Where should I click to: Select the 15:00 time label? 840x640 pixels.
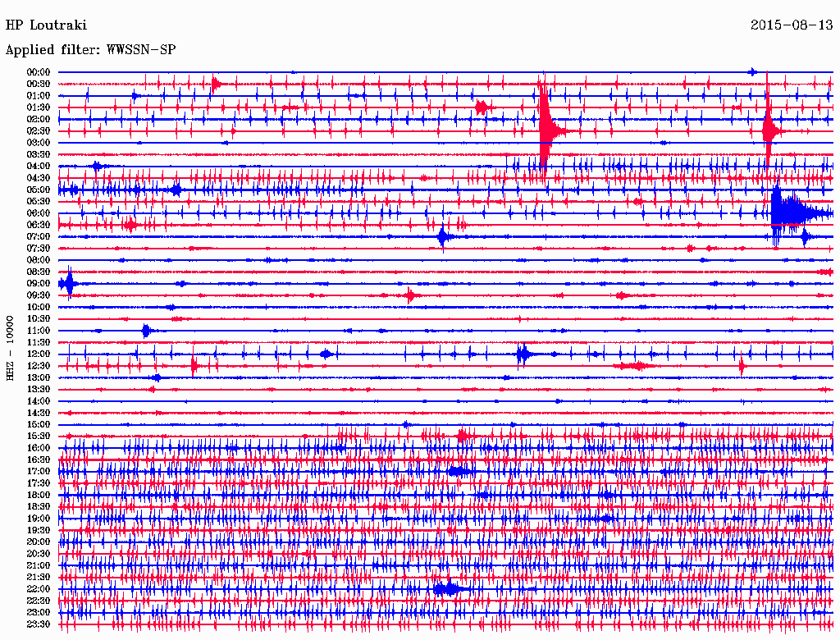pyautogui.click(x=39, y=424)
